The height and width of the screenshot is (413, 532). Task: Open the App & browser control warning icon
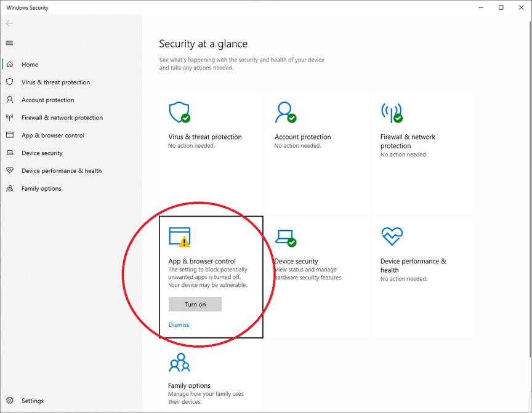[x=179, y=237]
